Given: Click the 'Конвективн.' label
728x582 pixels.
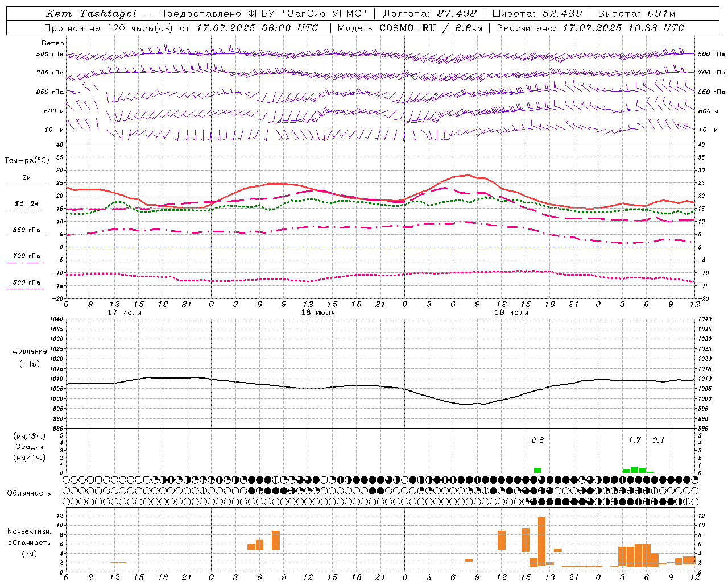Looking at the screenshot, I should pyautogui.click(x=30, y=531).
